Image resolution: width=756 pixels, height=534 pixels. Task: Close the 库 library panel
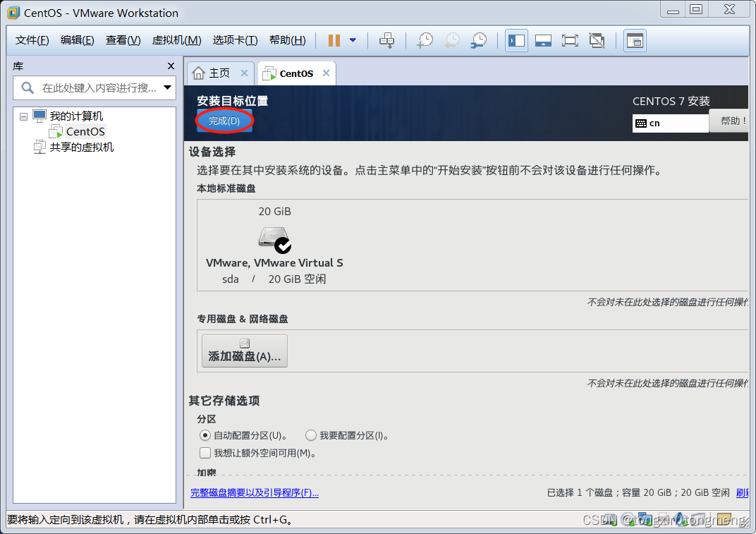pyautogui.click(x=171, y=66)
